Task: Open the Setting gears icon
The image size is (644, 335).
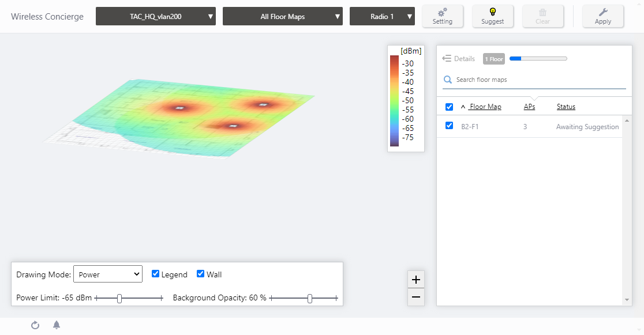Action: tap(443, 12)
